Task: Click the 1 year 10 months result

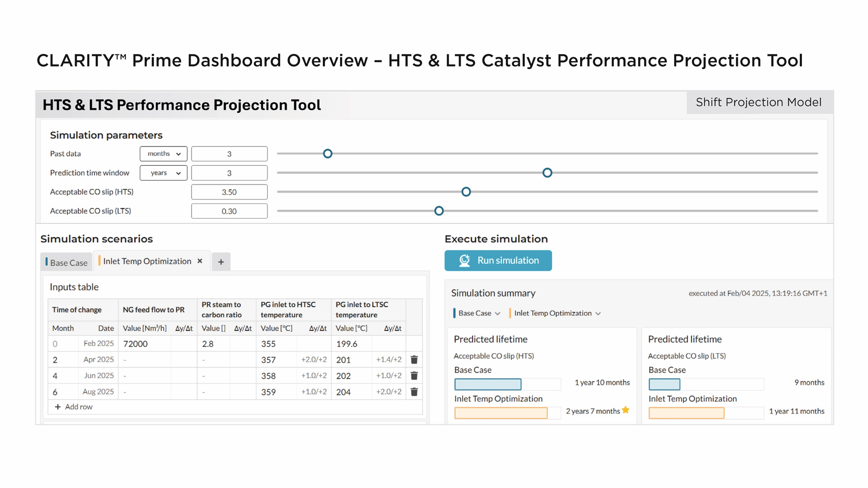Action: click(x=602, y=383)
